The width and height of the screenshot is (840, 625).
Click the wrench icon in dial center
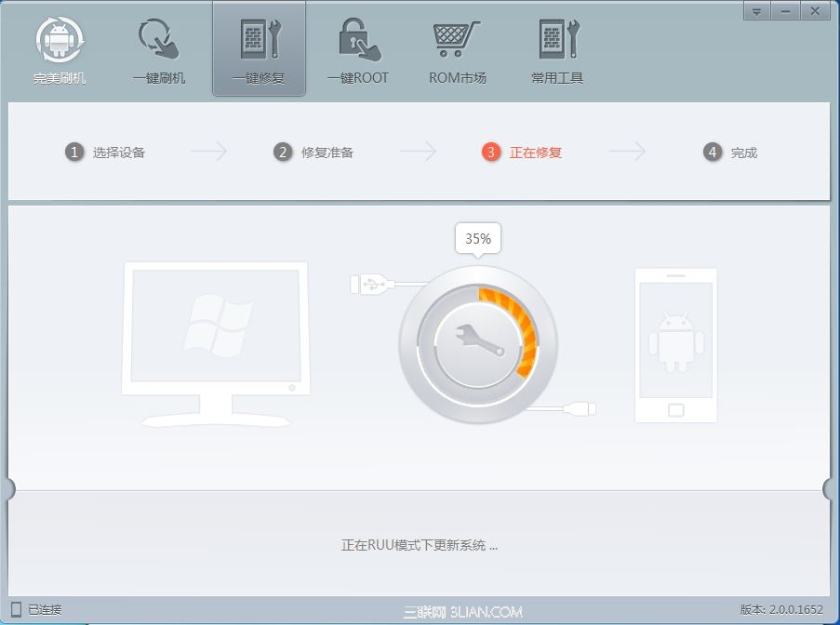point(479,340)
